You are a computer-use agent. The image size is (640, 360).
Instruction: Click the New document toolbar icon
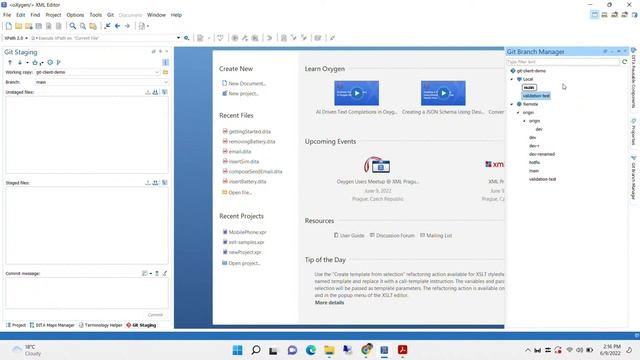9,26
